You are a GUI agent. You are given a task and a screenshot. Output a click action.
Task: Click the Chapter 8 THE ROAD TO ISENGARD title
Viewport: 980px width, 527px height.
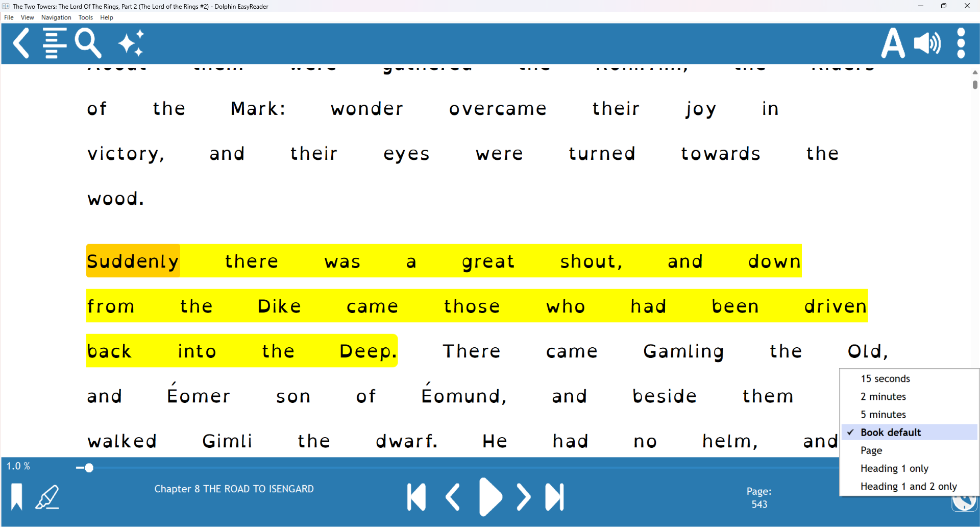(x=234, y=489)
